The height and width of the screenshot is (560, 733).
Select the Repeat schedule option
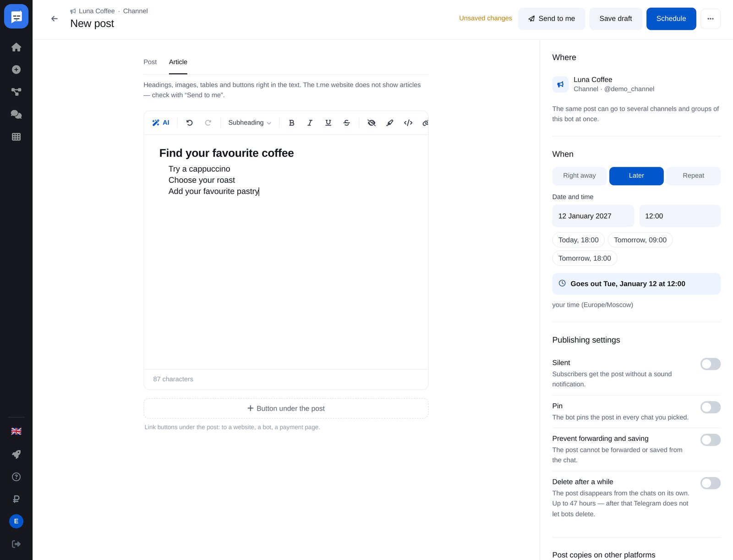pos(693,176)
